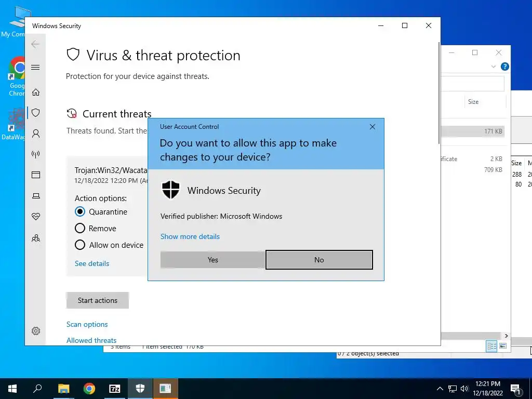Viewport: 532px width, 399px height.
Task: Open Scan options link
Action: click(87, 324)
